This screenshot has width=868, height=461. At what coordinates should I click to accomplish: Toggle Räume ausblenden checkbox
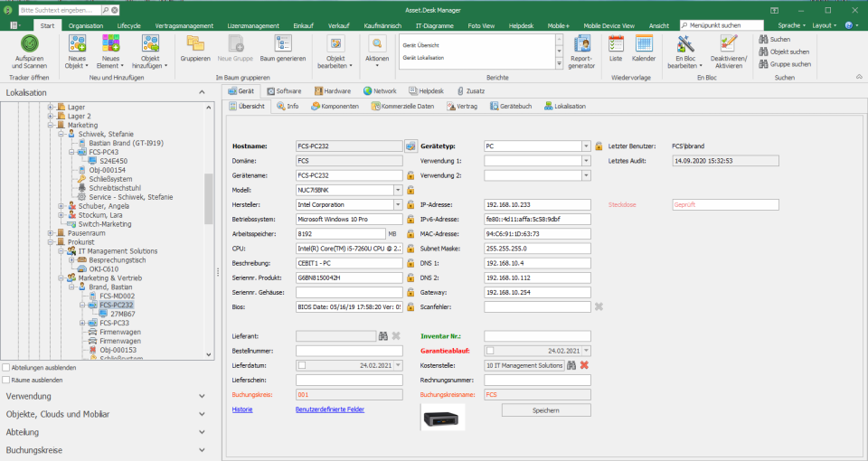coord(7,381)
